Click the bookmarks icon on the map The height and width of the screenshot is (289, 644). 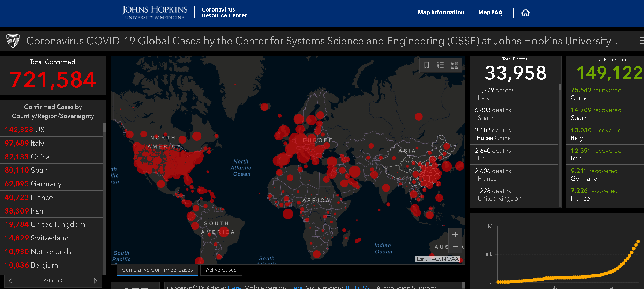click(x=426, y=65)
